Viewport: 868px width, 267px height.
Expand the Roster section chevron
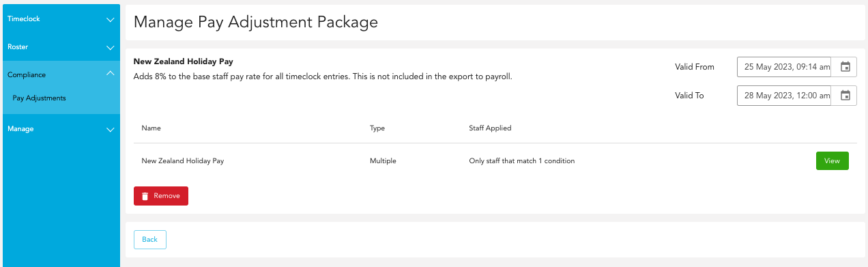point(111,48)
